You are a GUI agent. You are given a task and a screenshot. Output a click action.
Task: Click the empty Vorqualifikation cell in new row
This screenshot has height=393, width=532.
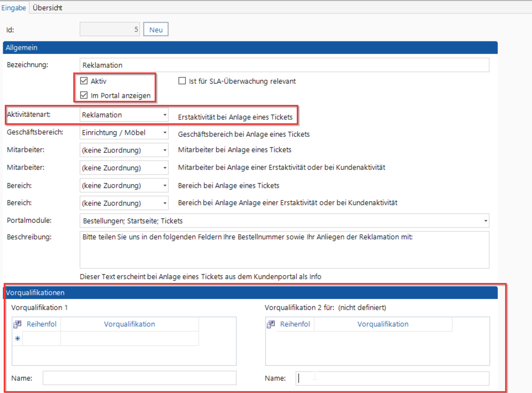(x=130, y=339)
